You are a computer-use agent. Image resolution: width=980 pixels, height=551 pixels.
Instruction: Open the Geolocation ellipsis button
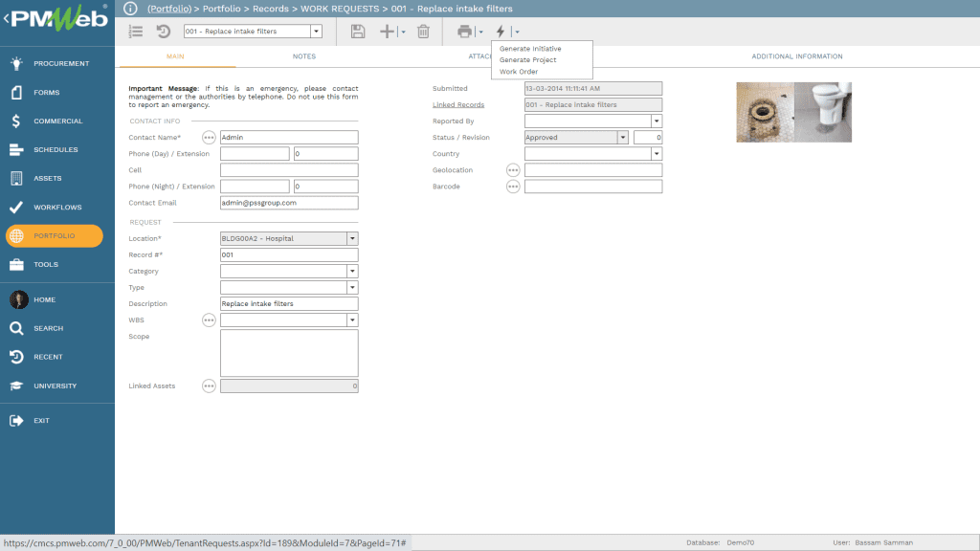513,170
